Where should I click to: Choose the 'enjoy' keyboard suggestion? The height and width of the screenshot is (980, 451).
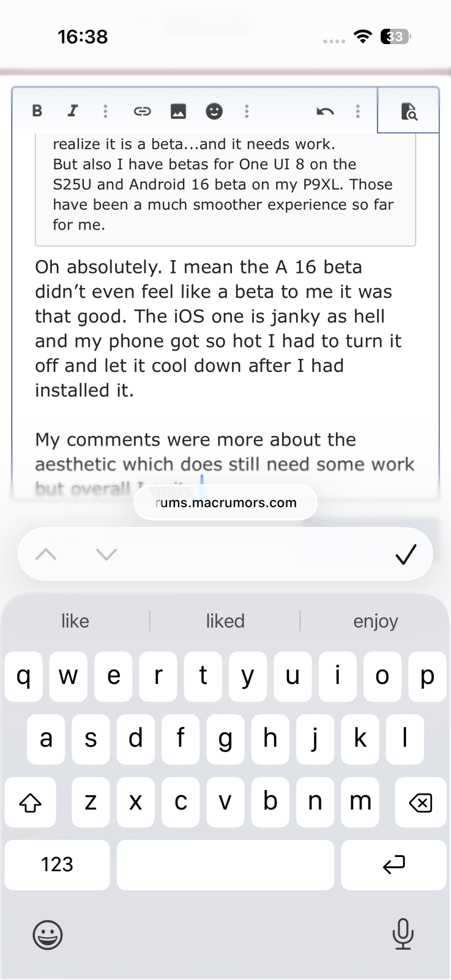[376, 621]
